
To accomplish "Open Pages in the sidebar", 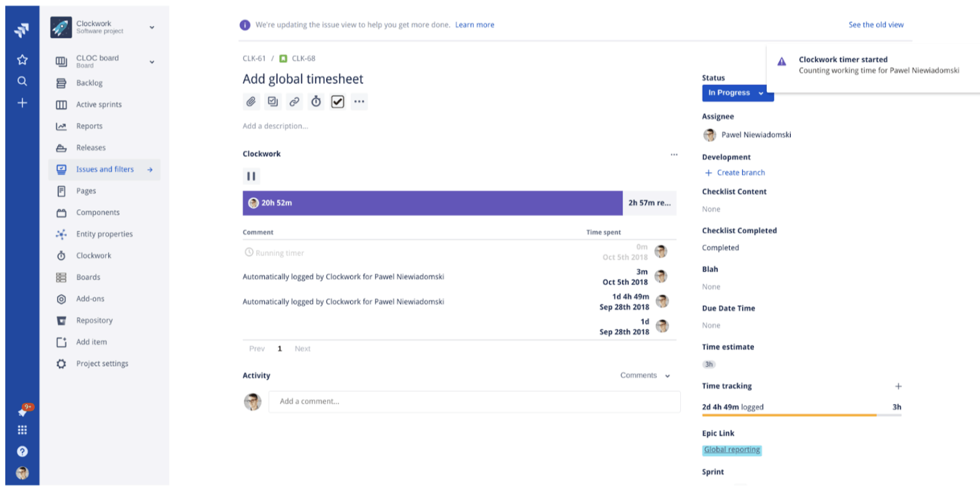I will (x=105, y=191).
